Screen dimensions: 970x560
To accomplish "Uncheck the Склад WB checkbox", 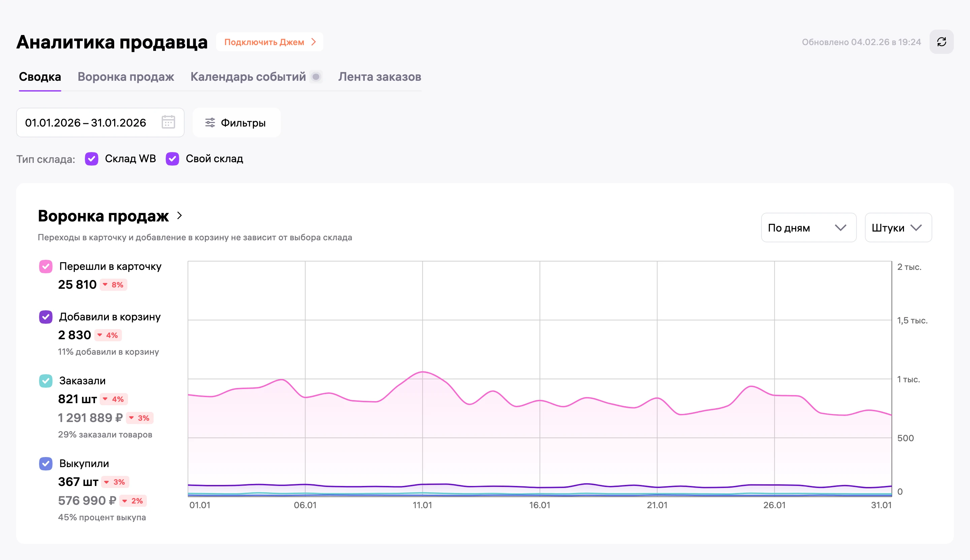I will [92, 159].
